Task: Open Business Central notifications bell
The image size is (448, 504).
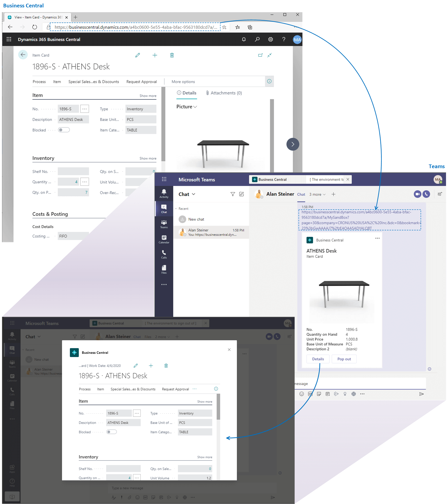Action: (x=244, y=39)
